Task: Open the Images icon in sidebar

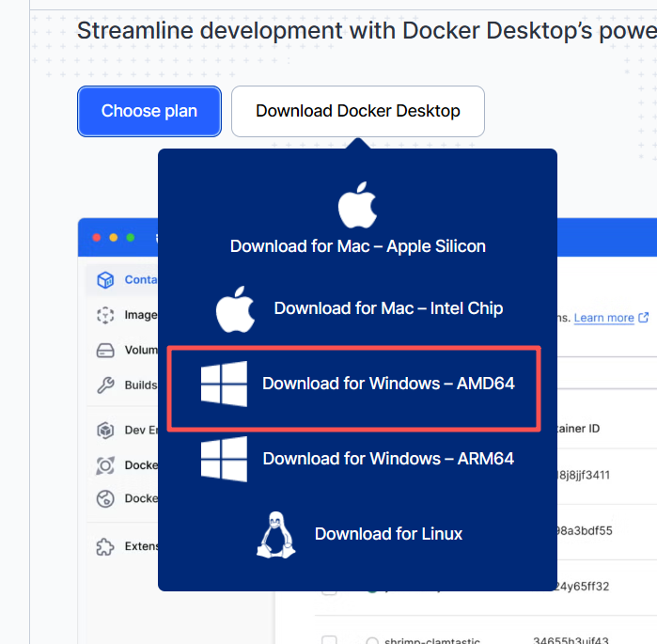Action: tap(106, 315)
